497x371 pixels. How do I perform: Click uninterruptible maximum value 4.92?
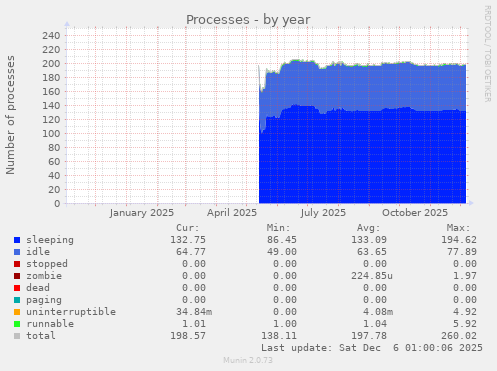465,312
